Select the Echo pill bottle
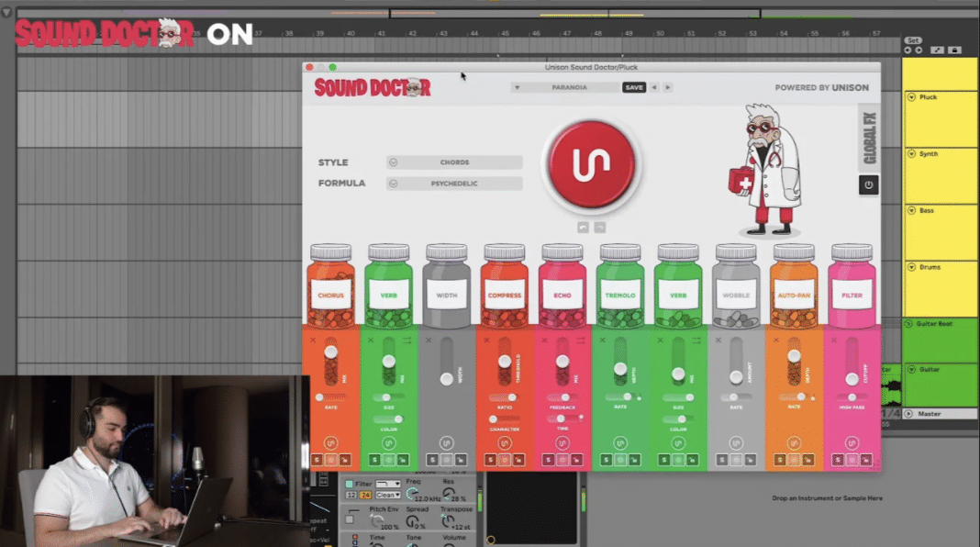 pos(562,286)
